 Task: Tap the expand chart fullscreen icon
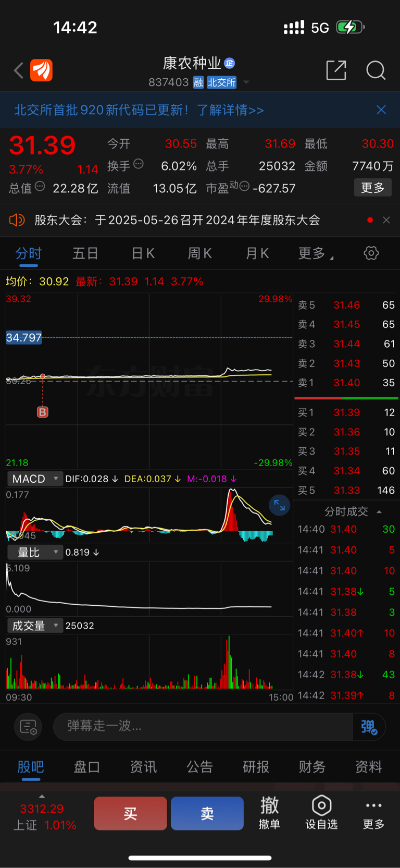[280, 505]
